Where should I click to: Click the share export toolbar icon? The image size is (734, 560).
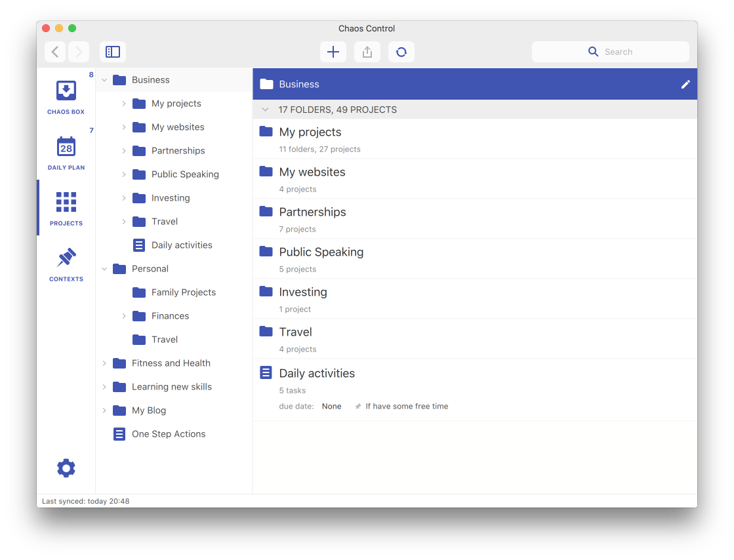(367, 52)
